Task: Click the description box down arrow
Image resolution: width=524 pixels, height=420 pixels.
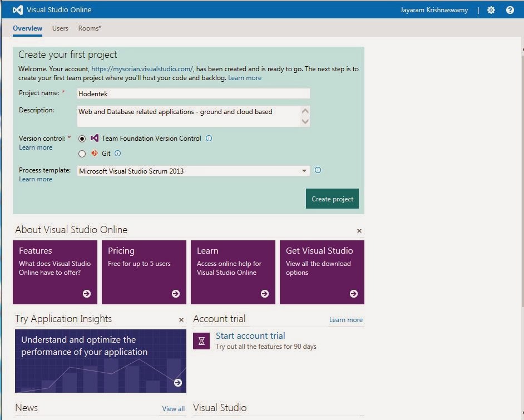Action: click(305, 121)
